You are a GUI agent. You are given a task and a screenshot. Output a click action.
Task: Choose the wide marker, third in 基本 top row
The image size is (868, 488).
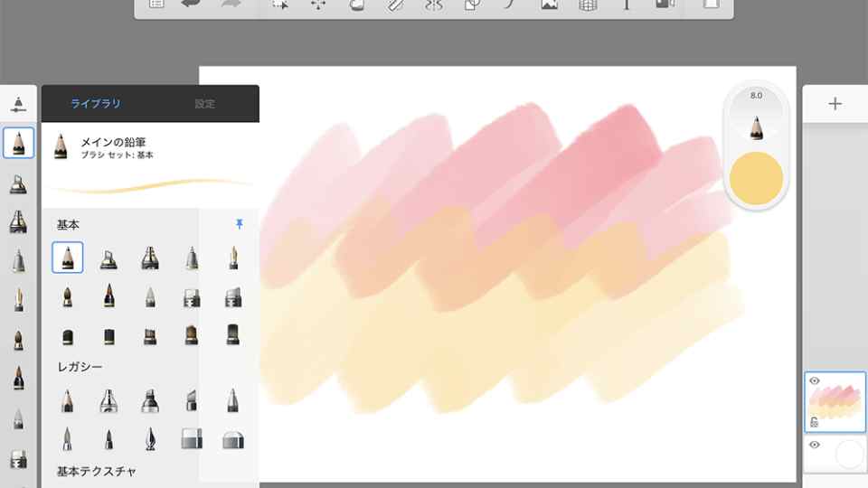pyautogui.click(x=150, y=258)
